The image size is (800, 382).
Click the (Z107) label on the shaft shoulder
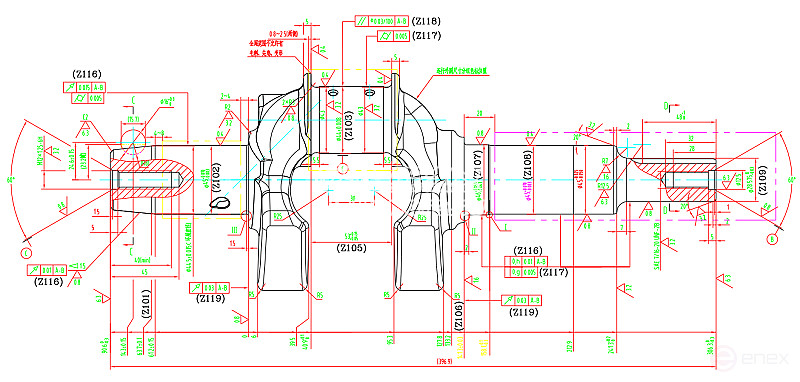click(x=477, y=163)
